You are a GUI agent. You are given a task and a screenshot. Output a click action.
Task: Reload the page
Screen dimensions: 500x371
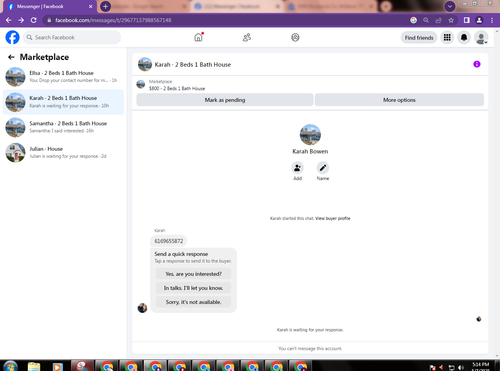click(34, 20)
